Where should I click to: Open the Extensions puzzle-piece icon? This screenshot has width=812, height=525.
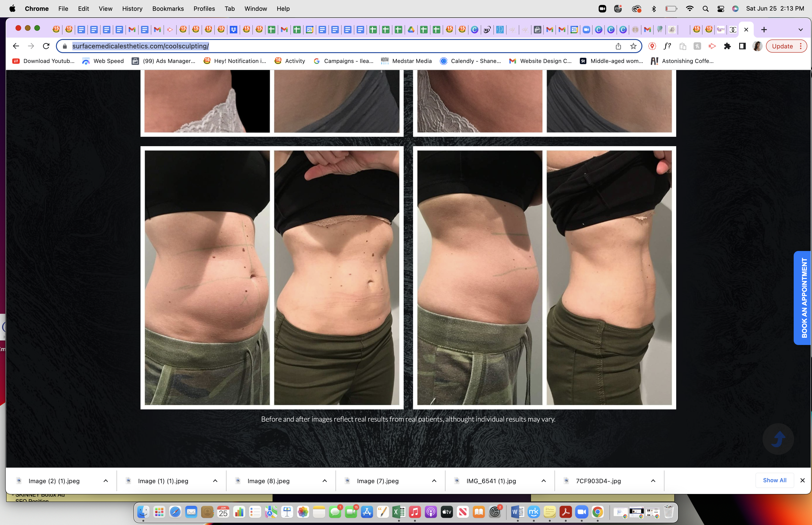tap(727, 46)
